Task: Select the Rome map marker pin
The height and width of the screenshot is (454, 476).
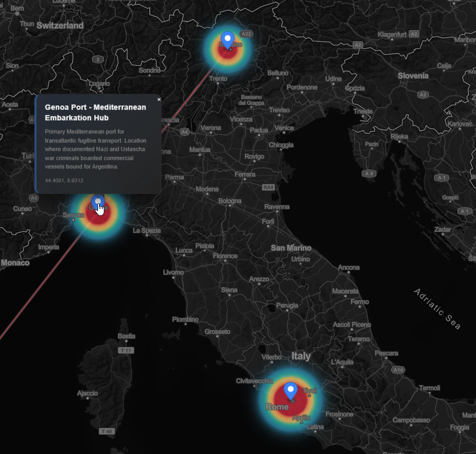Action: click(291, 390)
